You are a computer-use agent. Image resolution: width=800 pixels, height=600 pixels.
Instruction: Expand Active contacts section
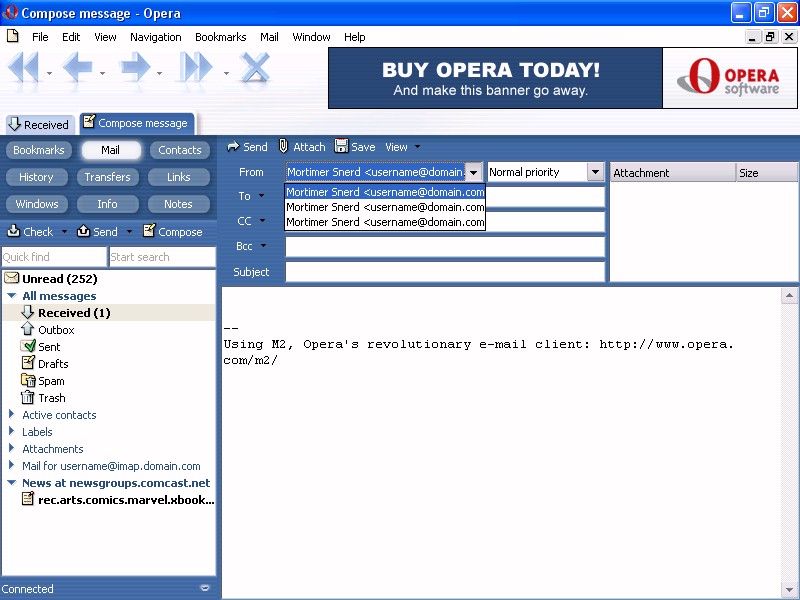tap(11, 414)
